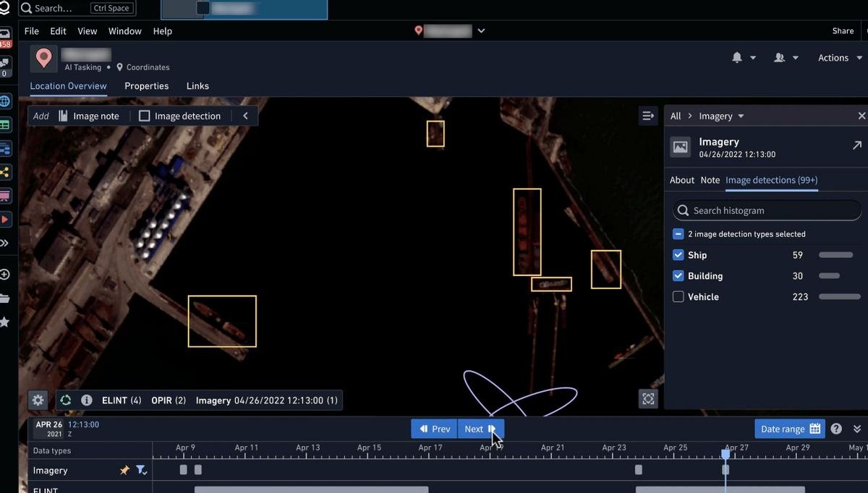The width and height of the screenshot is (868, 493).
Task: Open the File menu
Action: (x=31, y=31)
